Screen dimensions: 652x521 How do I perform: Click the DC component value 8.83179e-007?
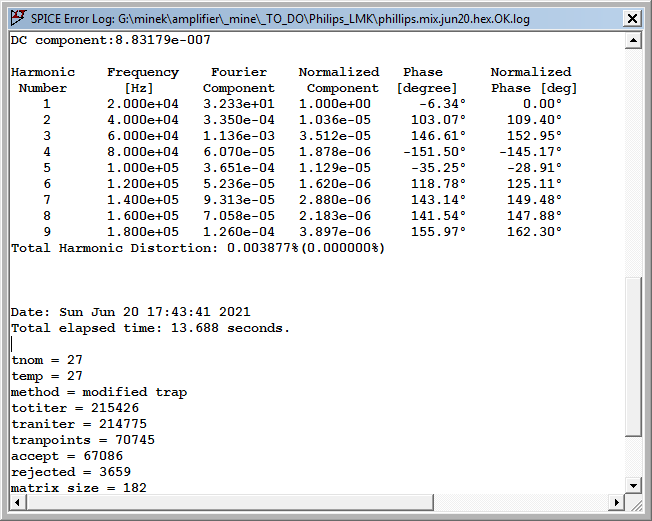click(x=163, y=40)
